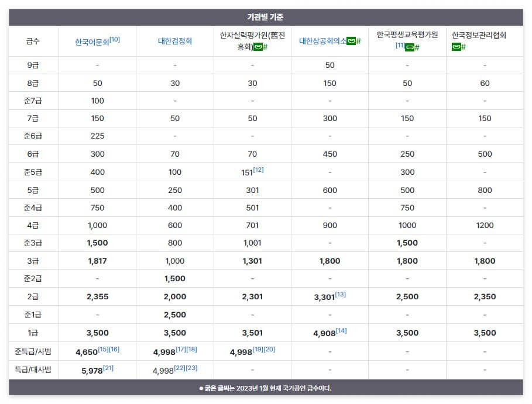Select the 9급 row label
Screen dimensions: 532x404
pos(33,65)
